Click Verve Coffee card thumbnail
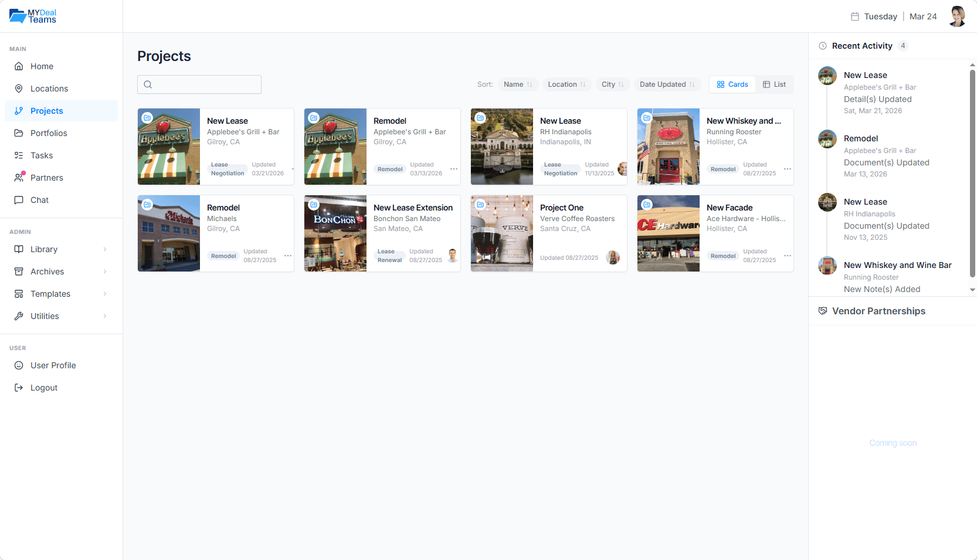The width and height of the screenshot is (977, 560). coord(502,233)
